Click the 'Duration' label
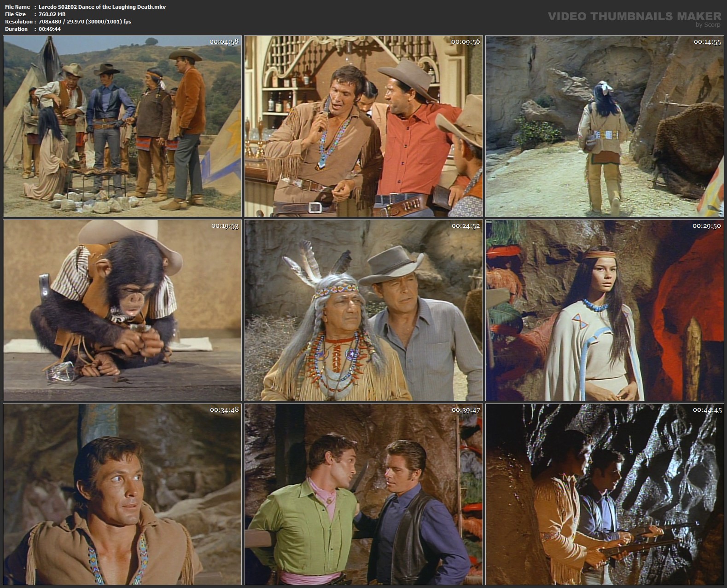This screenshot has height=588, width=727. [x=17, y=29]
